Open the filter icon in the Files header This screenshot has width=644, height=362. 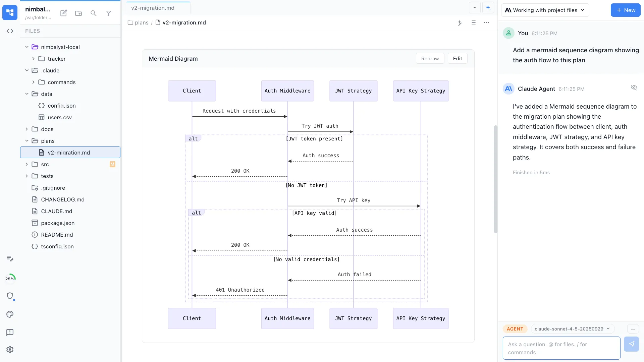point(109,13)
